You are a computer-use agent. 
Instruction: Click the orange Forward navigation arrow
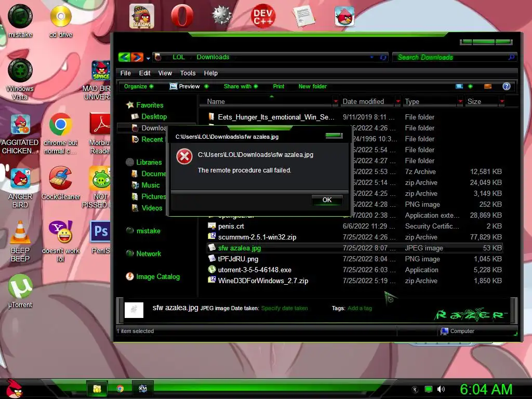click(137, 57)
